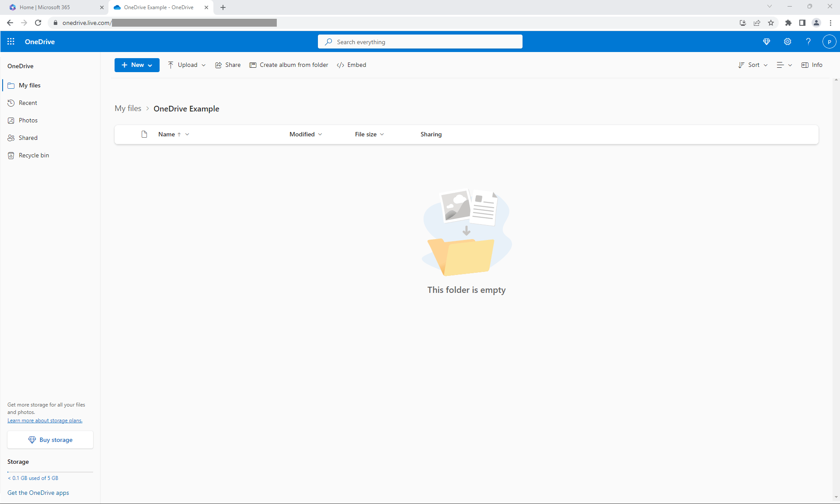Toggle the Info details pane
The width and height of the screenshot is (840, 504).
click(812, 65)
